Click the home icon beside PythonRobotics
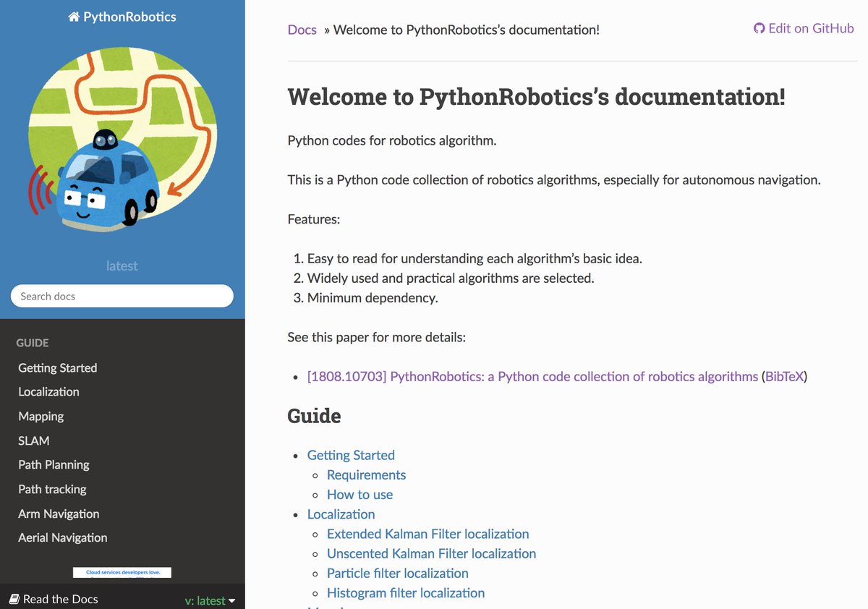The image size is (868, 609). [74, 17]
